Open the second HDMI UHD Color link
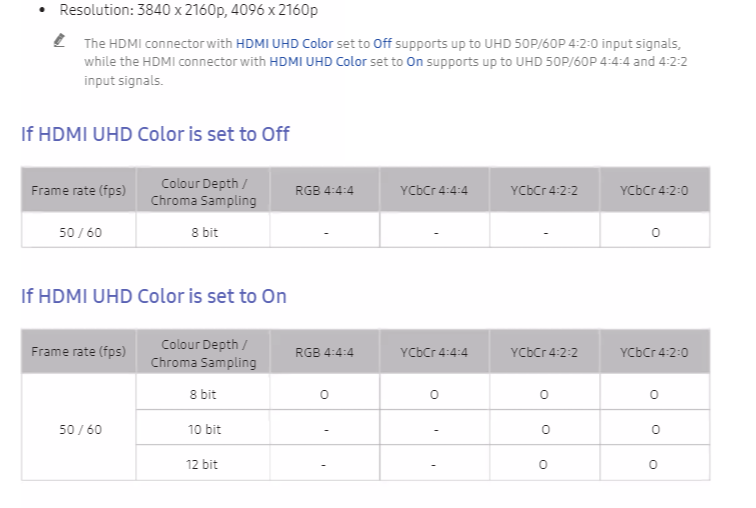756x508 pixels. pyautogui.click(x=318, y=62)
